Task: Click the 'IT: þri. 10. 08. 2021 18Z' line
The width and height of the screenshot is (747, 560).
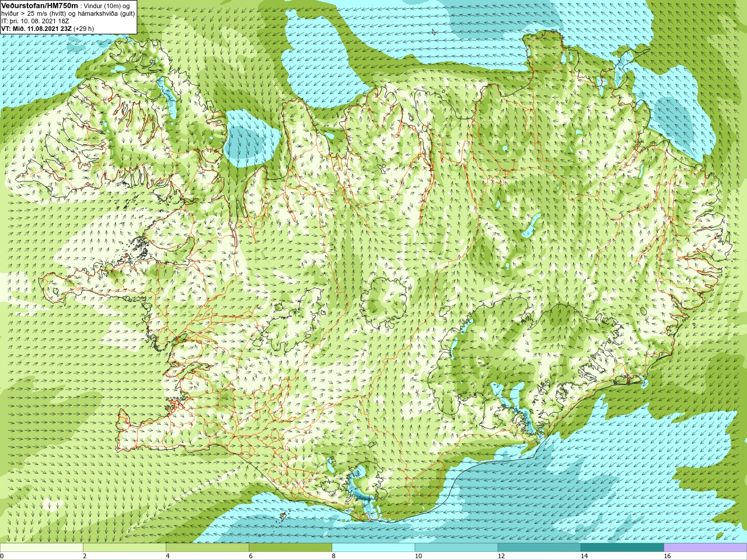Action: [x=35, y=21]
